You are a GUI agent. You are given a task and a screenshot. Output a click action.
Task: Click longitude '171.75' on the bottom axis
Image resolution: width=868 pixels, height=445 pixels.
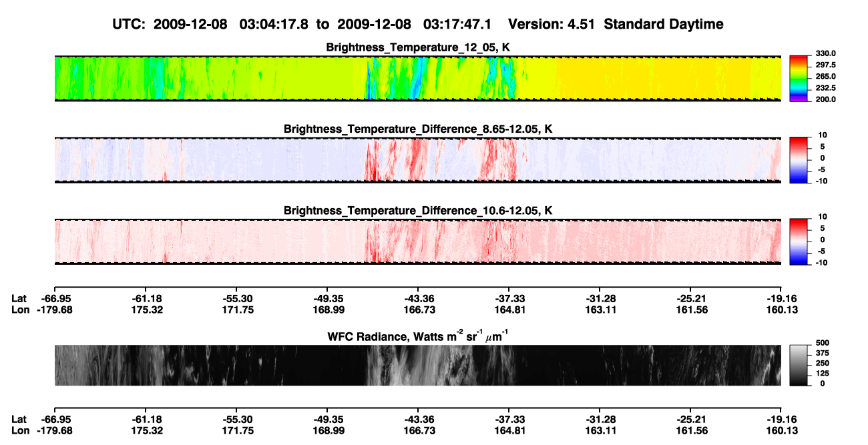(x=236, y=430)
